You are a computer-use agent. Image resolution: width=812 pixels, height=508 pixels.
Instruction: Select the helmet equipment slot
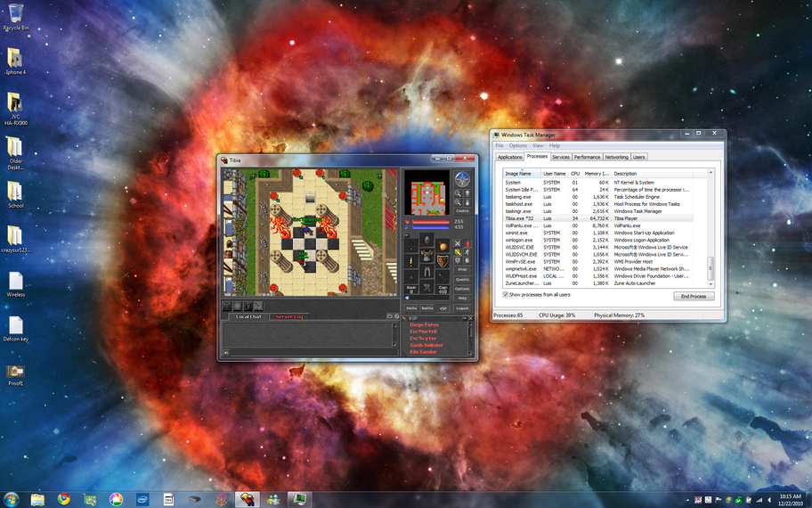pyautogui.click(x=426, y=240)
